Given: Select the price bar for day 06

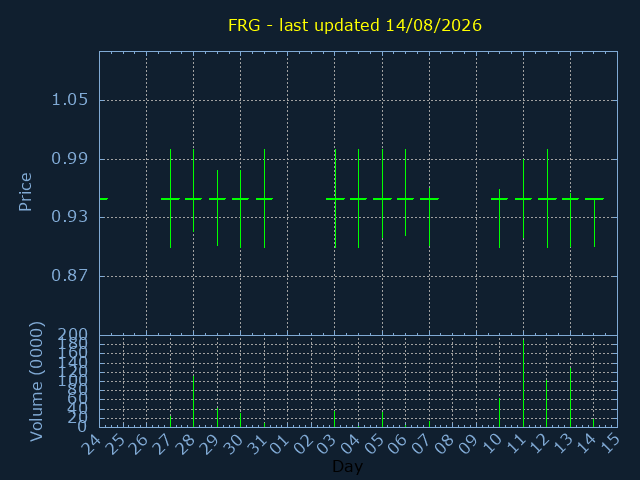Looking at the screenshot, I should 405,192.
